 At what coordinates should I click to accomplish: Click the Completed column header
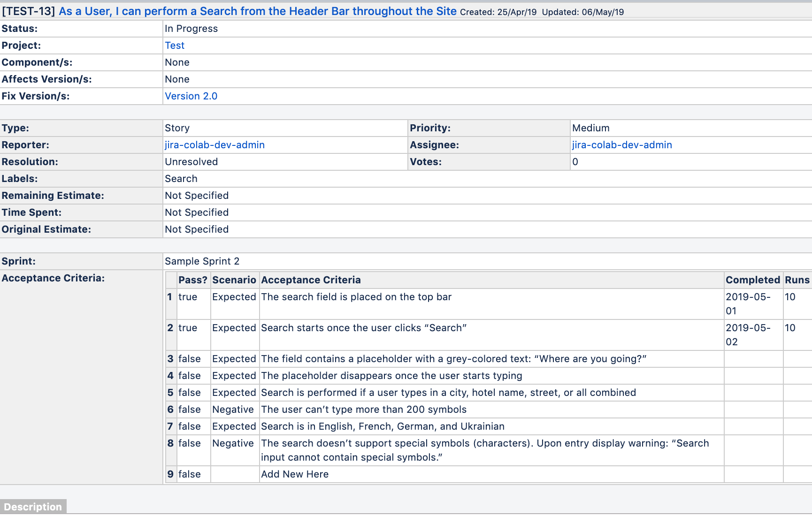coord(752,280)
